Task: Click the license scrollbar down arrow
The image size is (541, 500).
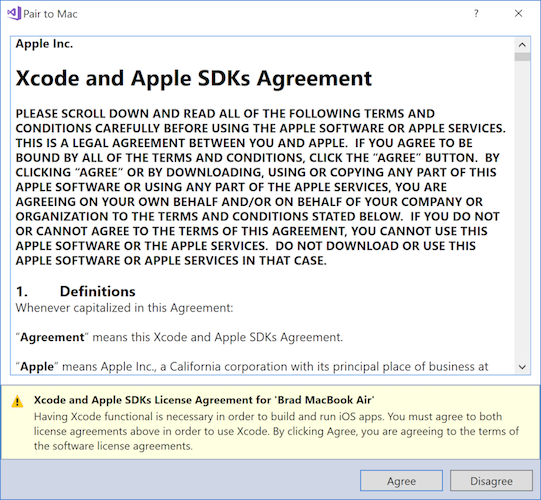Action: click(522, 367)
